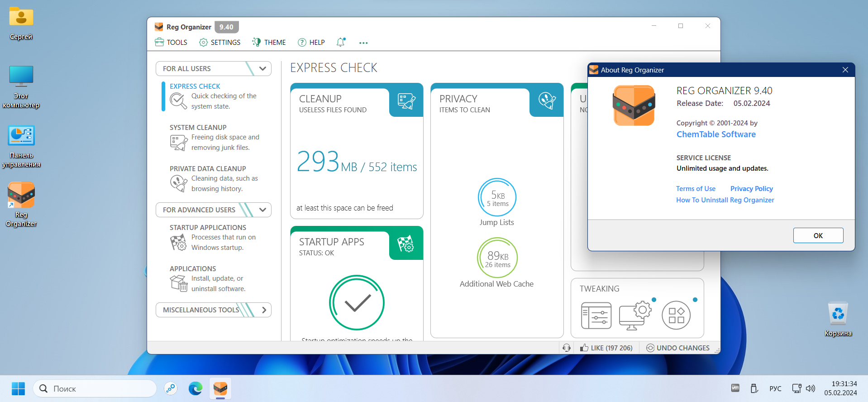This screenshot has height=402, width=868.
Task: Click the Applications uninstall sidebar icon
Action: [179, 283]
